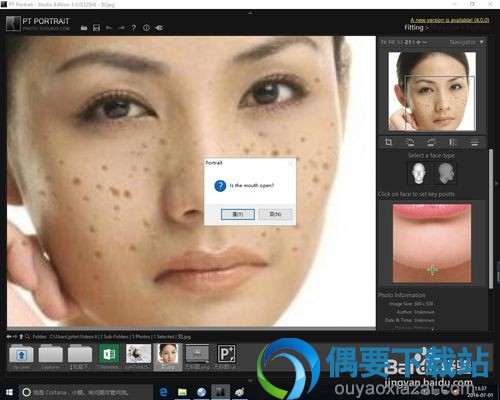Screen dimensions: 500x400
Task: Click the right panel vertical scrollbar
Action: click(x=491, y=218)
